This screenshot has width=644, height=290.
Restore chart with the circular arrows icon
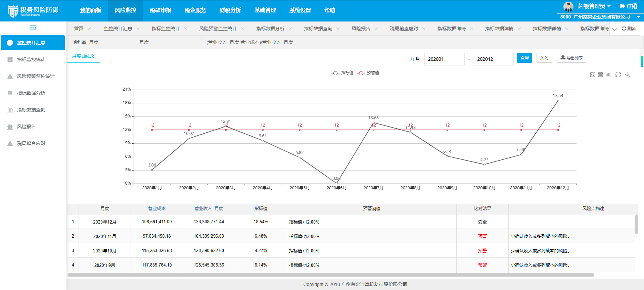point(618,75)
